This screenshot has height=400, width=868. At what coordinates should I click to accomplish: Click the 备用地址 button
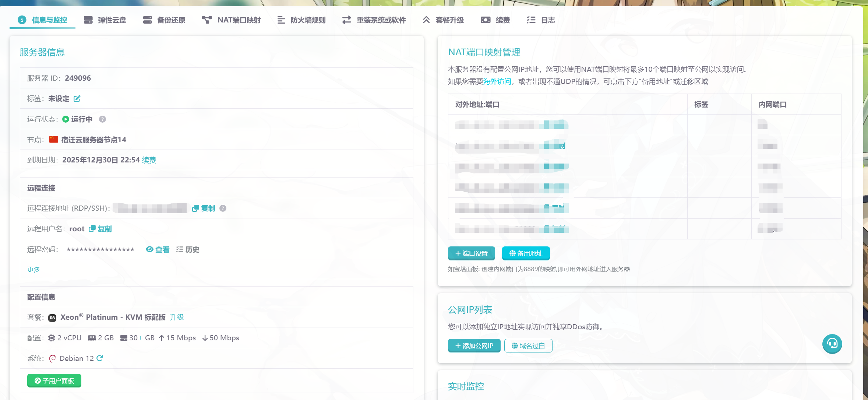pos(526,253)
